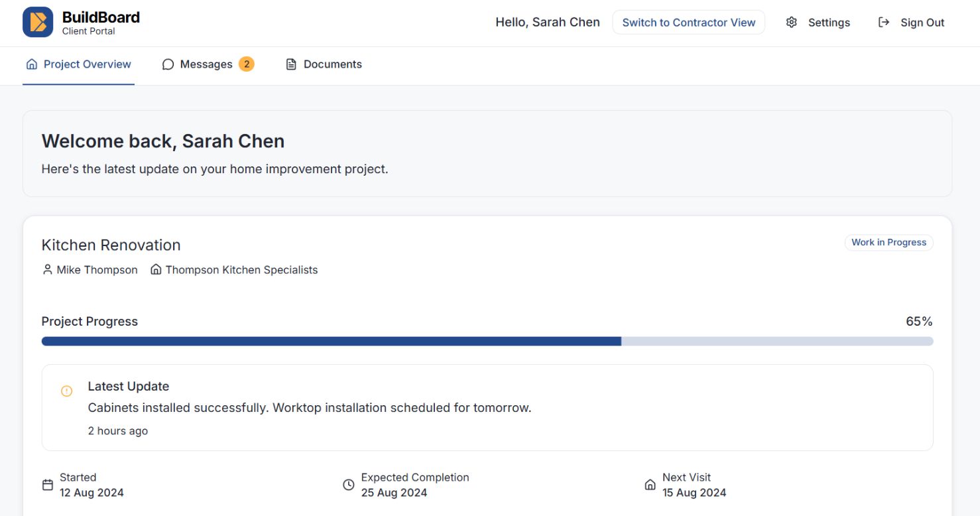Viewport: 980px width, 516px height.
Task: Click the BuildBoard logo icon
Action: pos(38,22)
